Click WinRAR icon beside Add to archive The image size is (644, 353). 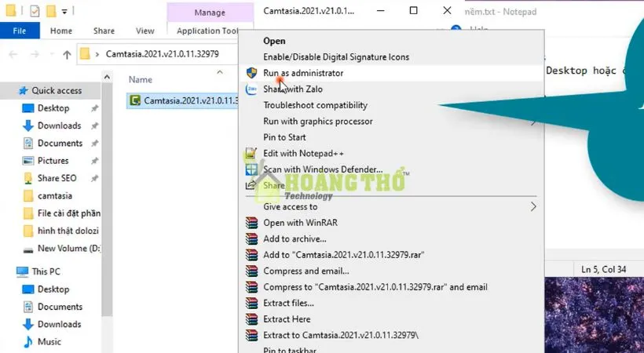251,239
